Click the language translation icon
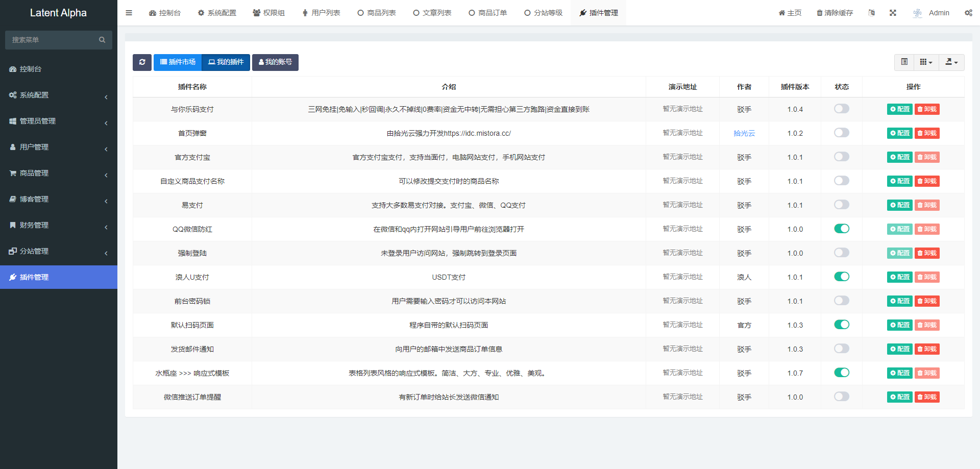 click(x=871, y=13)
